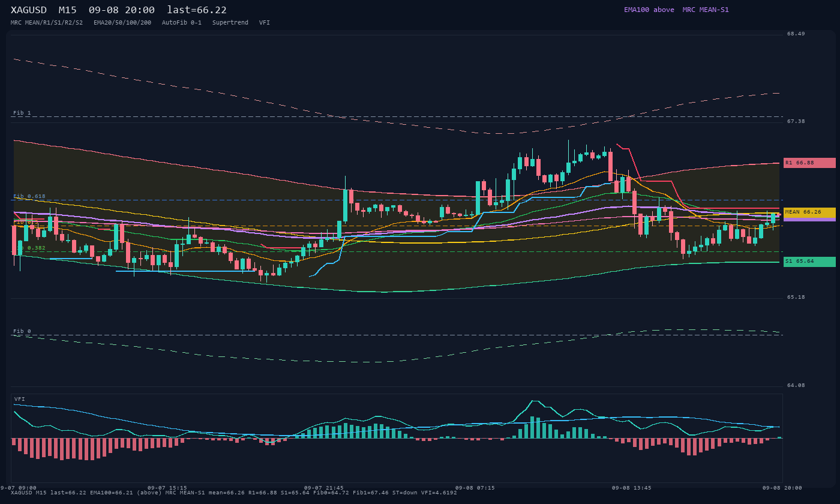Viewport: 840px width, 504px height.
Task: Click the Supertrend legend entry
Action: click(x=230, y=23)
